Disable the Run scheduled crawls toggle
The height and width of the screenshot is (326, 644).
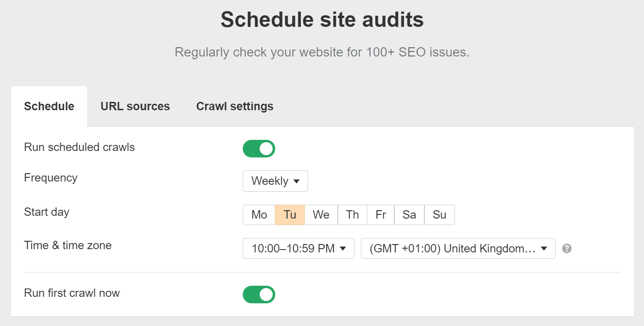point(259,148)
